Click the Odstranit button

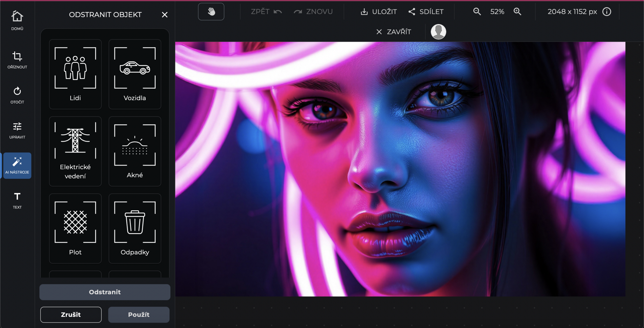[105, 292]
